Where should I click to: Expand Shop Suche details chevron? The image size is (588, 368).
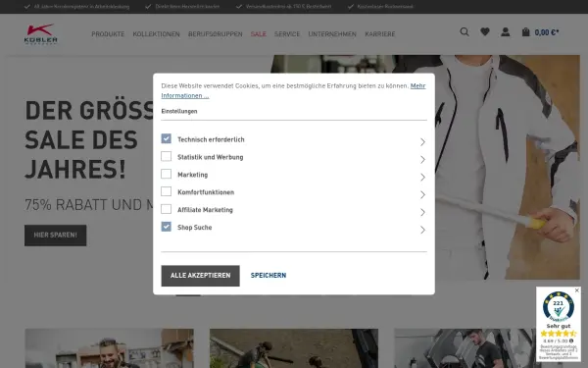(422, 230)
